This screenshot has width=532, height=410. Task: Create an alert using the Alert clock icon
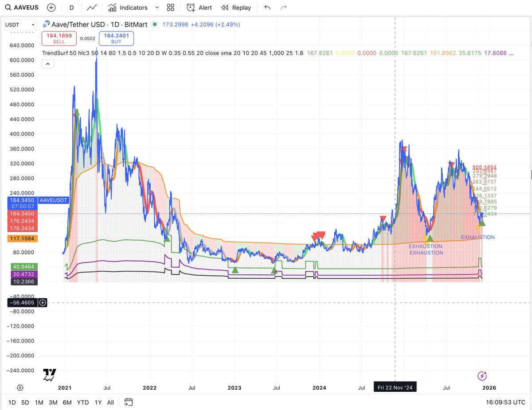click(190, 7)
